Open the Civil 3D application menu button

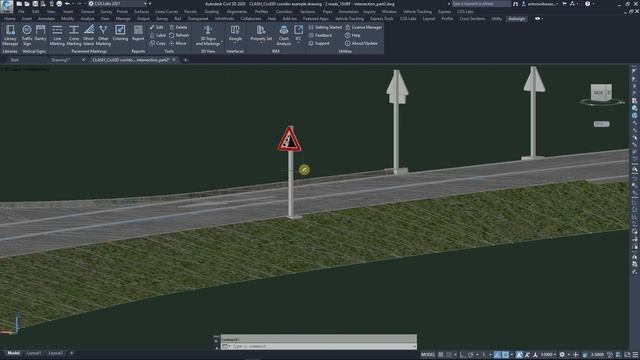pyautogui.click(x=7, y=6)
